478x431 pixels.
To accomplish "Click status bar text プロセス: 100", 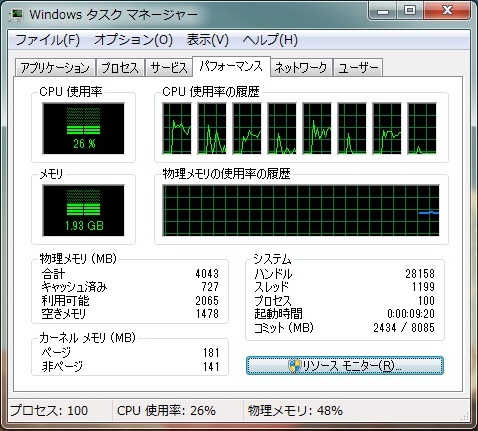I will [49, 410].
